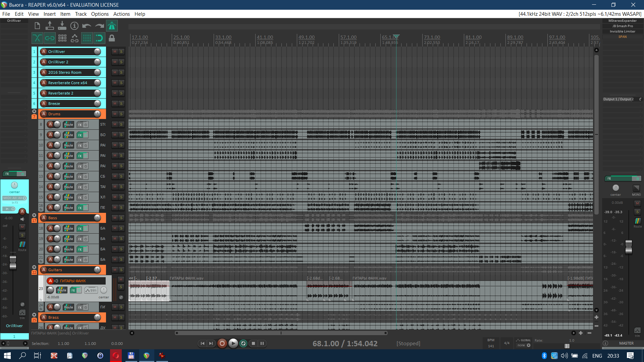
Task: Open the Insert menu
Action: [x=49, y=14]
